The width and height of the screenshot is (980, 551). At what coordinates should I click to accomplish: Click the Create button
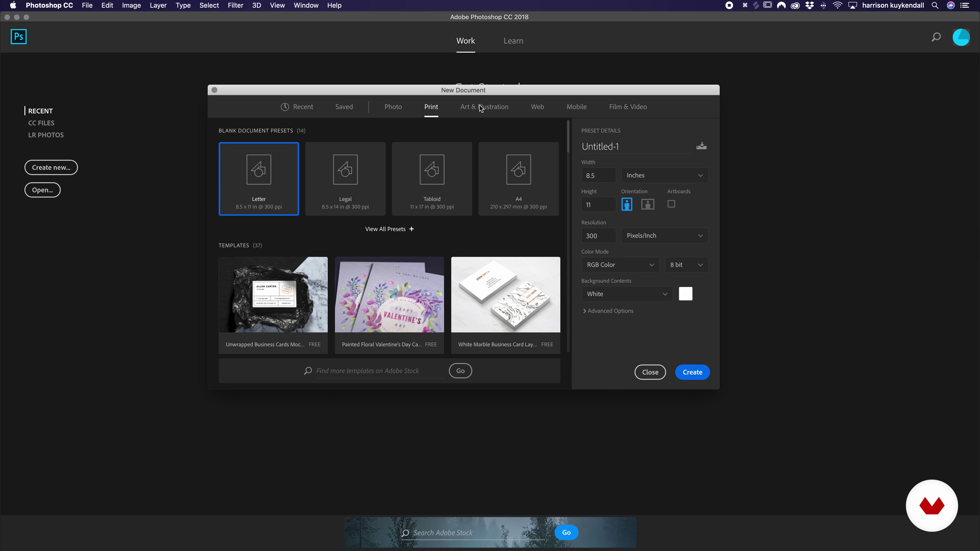tap(692, 372)
